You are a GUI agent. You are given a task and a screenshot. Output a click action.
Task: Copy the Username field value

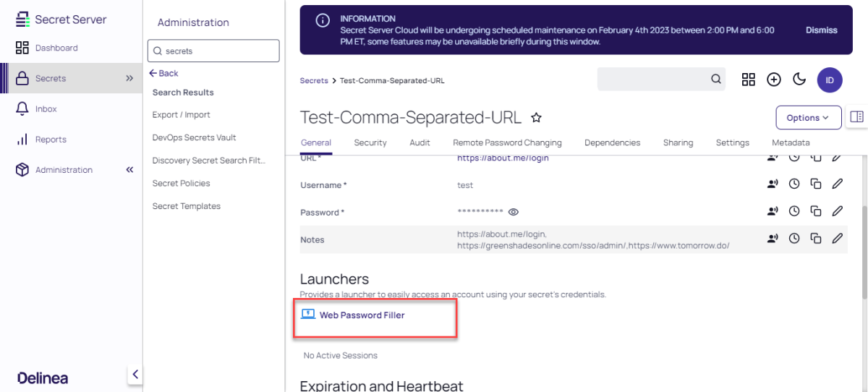816,184
